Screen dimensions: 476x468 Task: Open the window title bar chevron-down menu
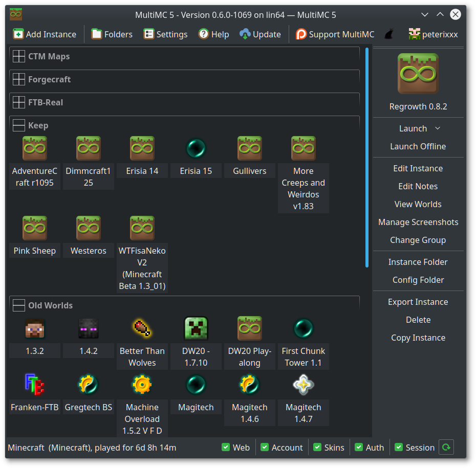click(425, 14)
